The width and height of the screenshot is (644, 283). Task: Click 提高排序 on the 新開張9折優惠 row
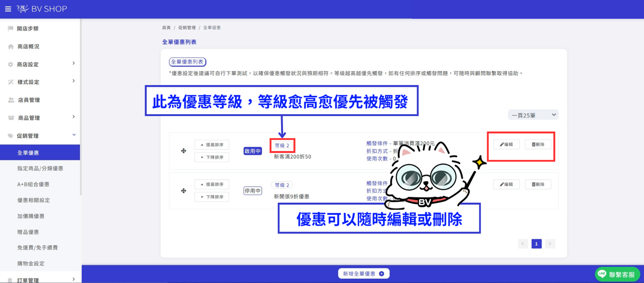[x=212, y=184]
